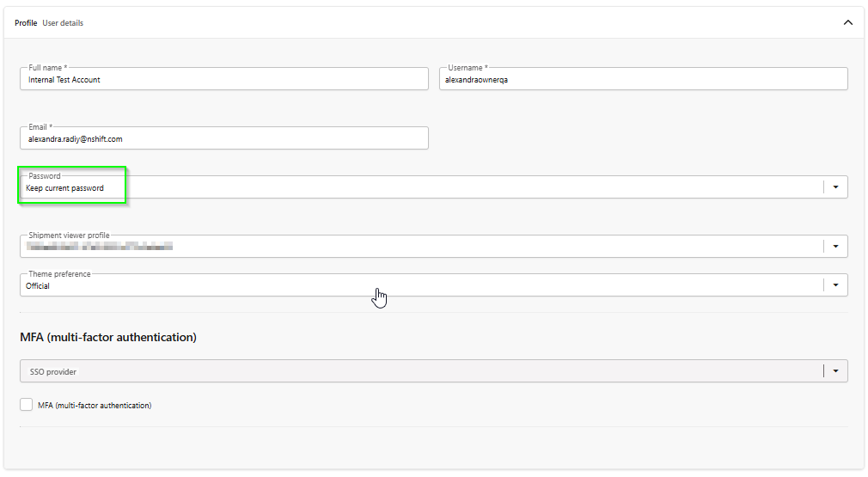This screenshot has width=868, height=477.
Task: Click the 'User details' header subtitle
Action: click(63, 23)
